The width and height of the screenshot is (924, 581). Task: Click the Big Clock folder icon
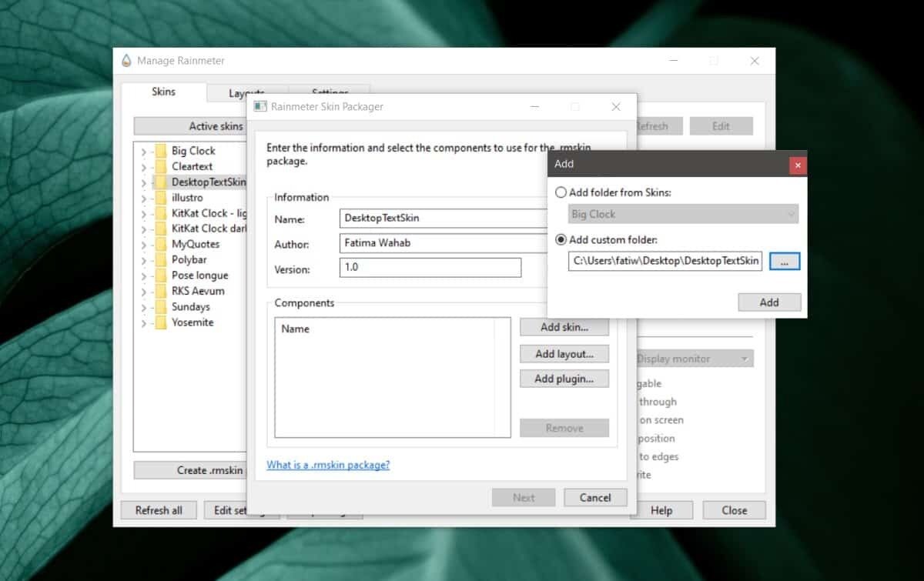pyautogui.click(x=160, y=151)
